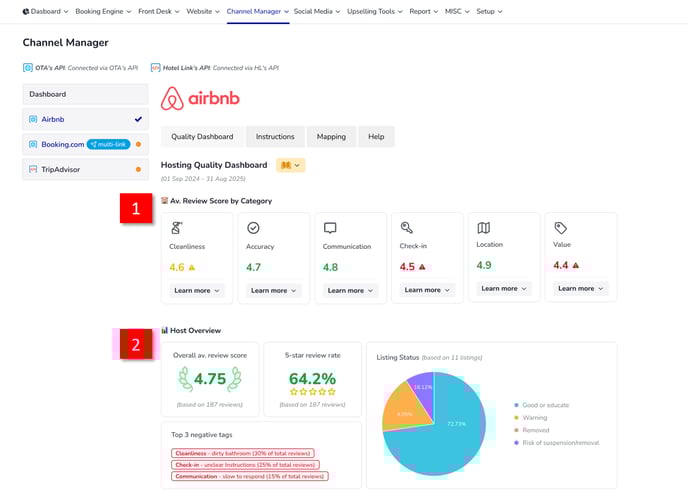
Task: Click the Communication speech bubble icon
Action: pos(330,228)
